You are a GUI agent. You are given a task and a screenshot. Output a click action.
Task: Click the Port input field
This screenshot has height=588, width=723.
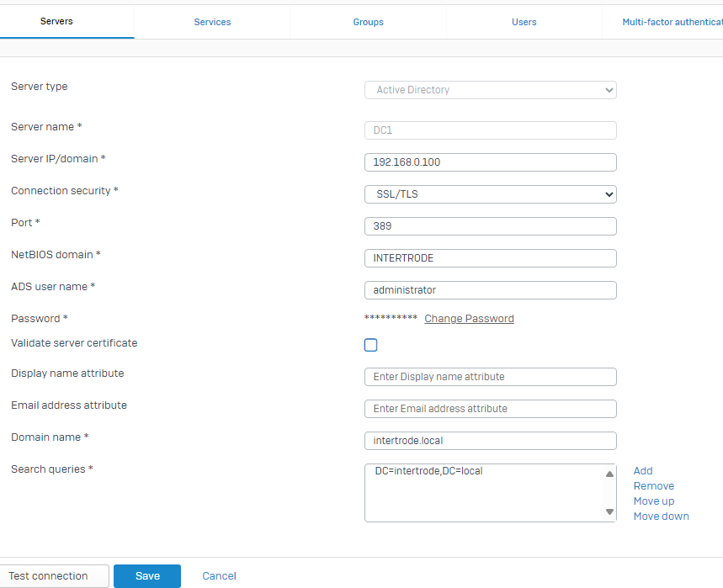point(490,225)
